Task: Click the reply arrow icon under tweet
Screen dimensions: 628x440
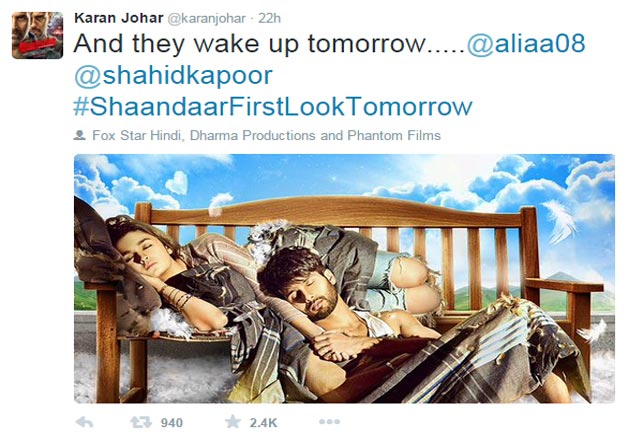Action: pyautogui.click(x=85, y=422)
